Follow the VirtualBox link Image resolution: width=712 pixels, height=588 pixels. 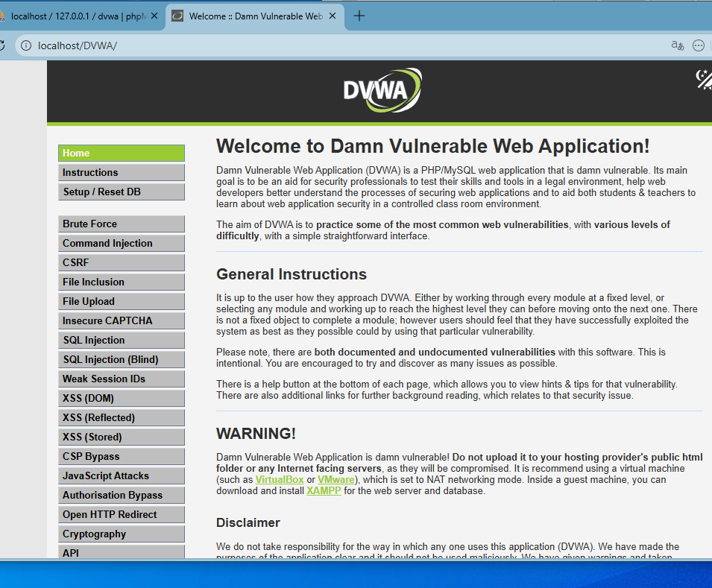(280, 479)
